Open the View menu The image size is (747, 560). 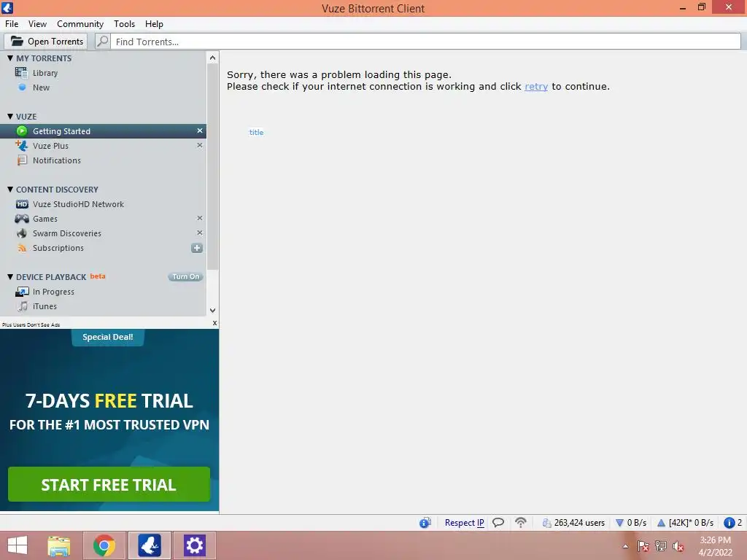click(37, 24)
